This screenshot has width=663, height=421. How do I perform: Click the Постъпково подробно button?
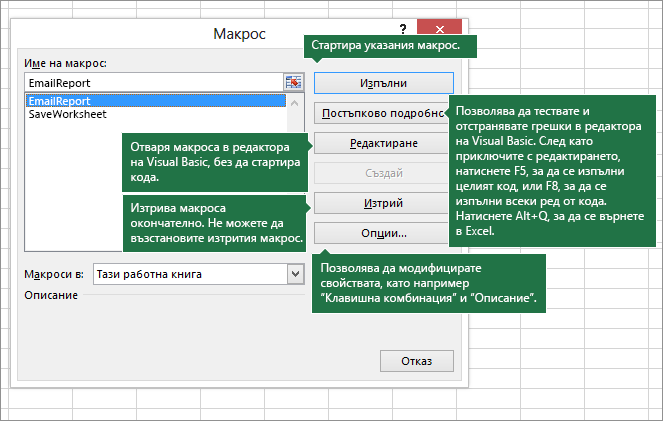381,113
